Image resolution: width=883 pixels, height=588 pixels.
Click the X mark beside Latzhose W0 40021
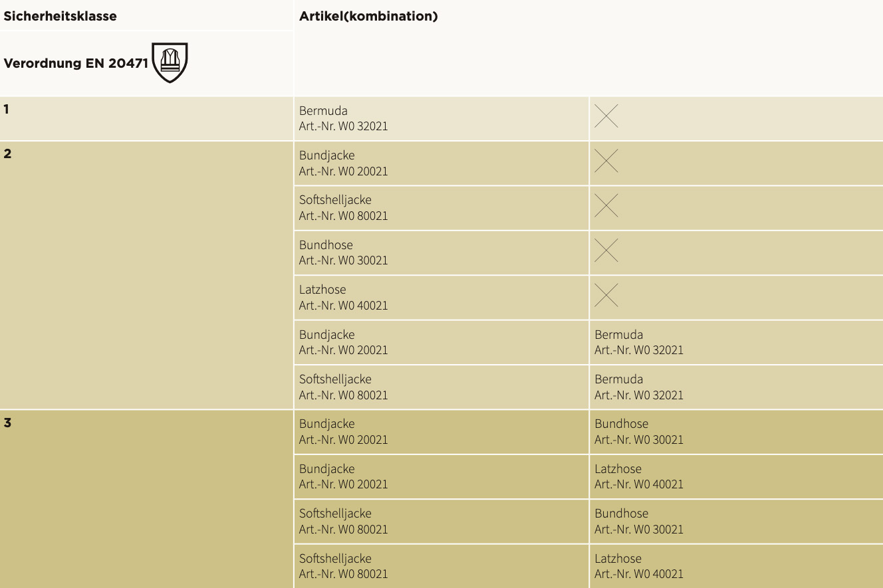(606, 295)
